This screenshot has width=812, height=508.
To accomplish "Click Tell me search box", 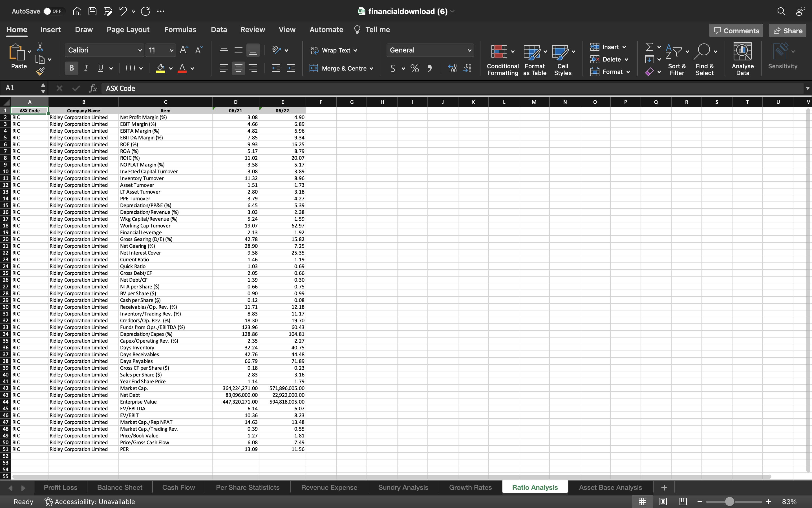I will coord(372,30).
